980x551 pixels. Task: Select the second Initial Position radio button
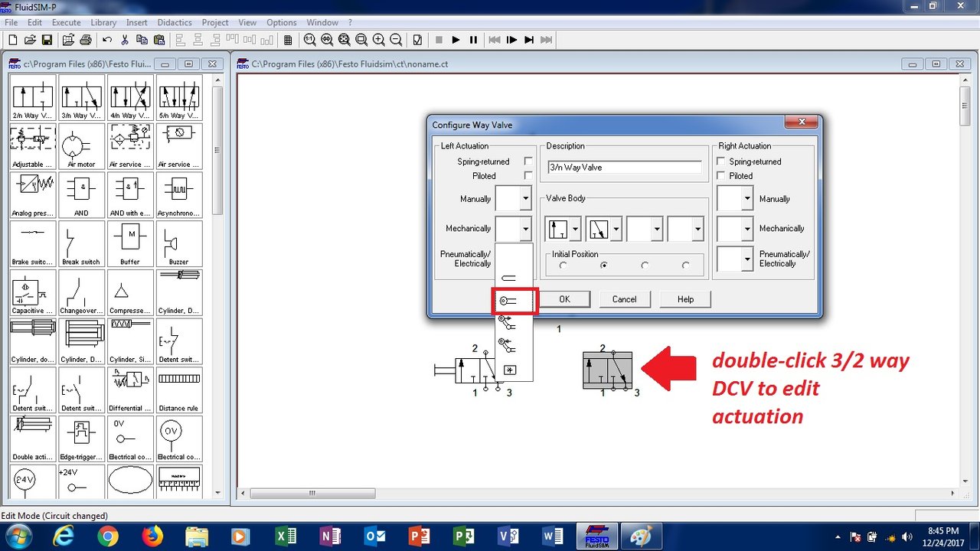coord(603,264)
